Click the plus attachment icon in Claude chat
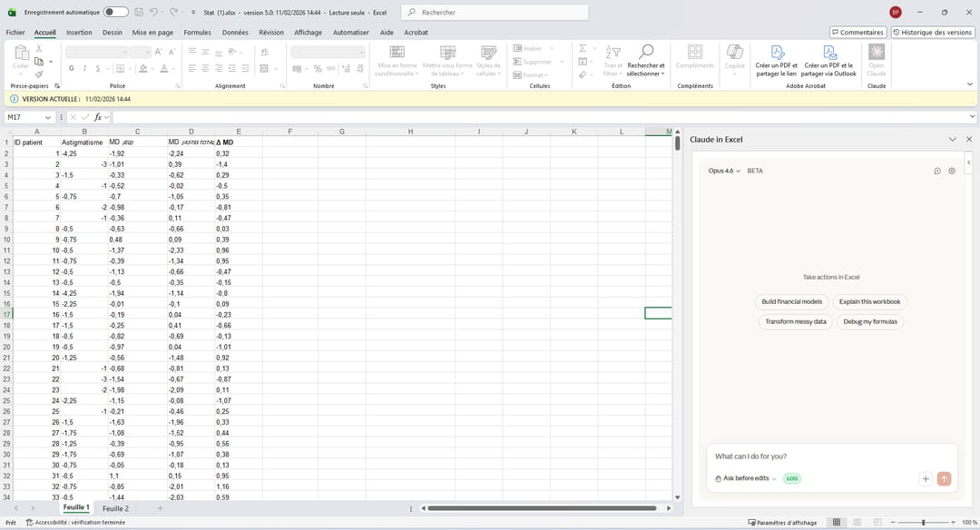Viewport: 980px width, 530px height. click(x=926, y=478)
